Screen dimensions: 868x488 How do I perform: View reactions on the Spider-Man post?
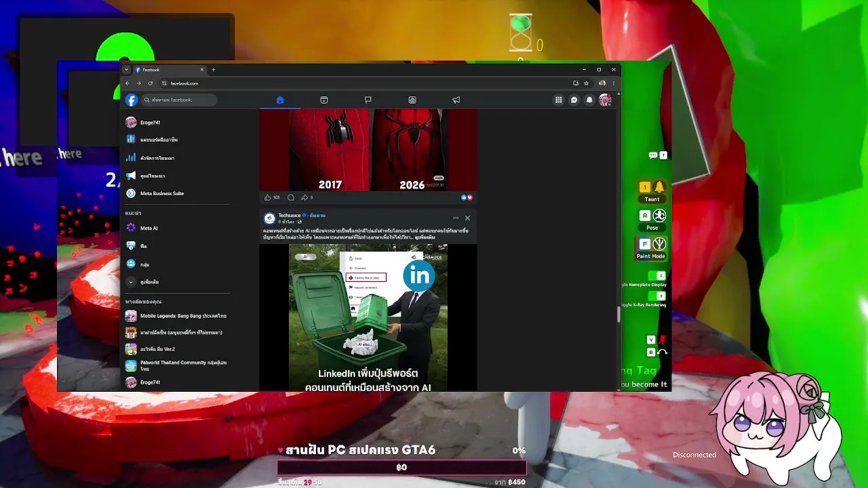467,198
